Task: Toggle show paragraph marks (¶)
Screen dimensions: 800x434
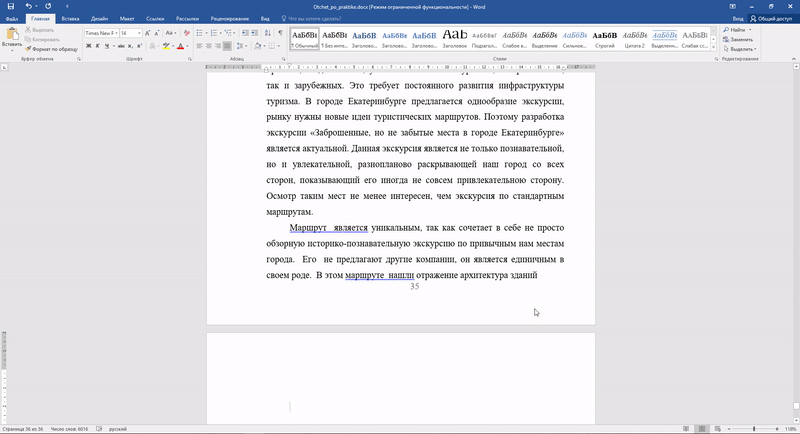Action: tap(280, 33)
